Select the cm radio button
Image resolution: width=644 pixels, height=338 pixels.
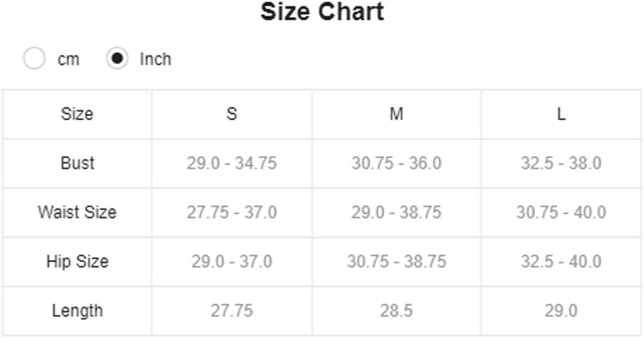coord(34,59)
